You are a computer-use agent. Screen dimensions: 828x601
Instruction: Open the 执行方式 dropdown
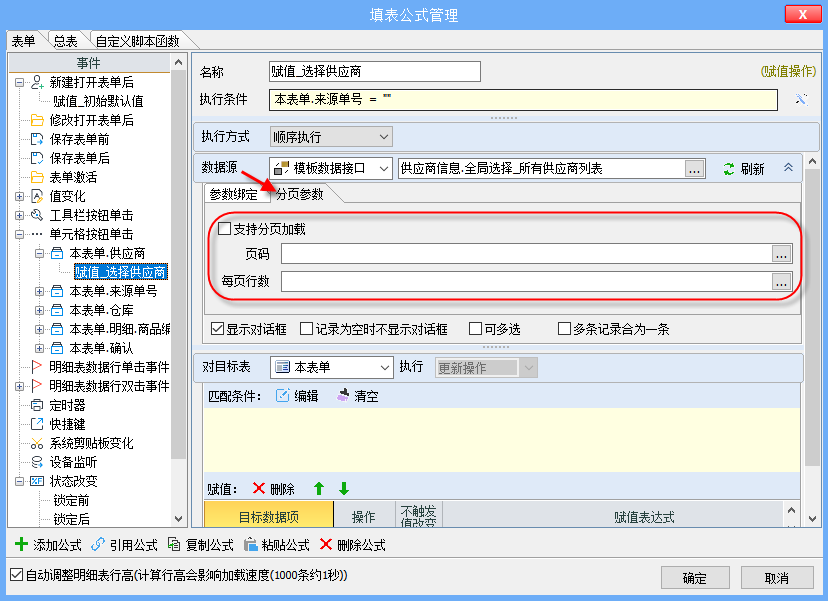click(x=331, y=137)
